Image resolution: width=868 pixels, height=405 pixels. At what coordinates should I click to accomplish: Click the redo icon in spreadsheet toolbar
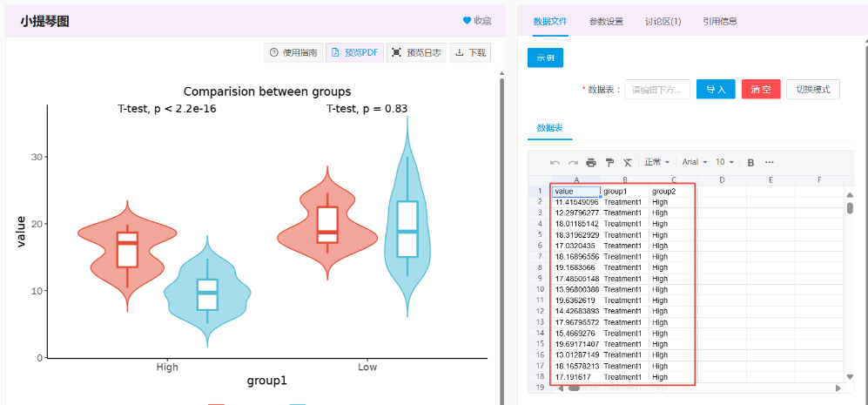[x=573, y=163]
